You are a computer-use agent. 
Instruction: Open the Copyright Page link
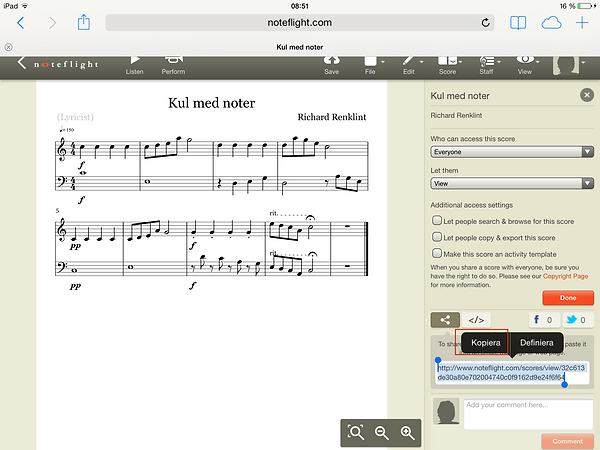(x=565, y=276)
